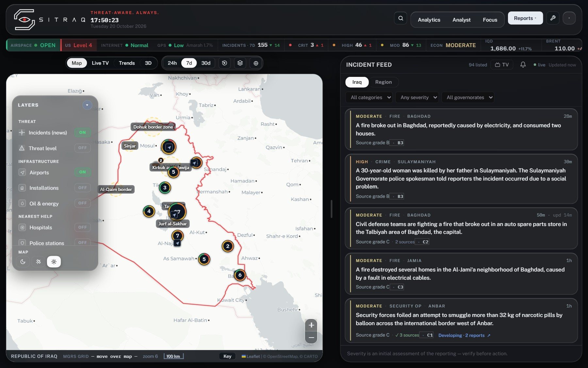The width and height of the screenshot is (588, 368).
Task: Turn on Oil & energy layer
Action: (x=82, y=203)
